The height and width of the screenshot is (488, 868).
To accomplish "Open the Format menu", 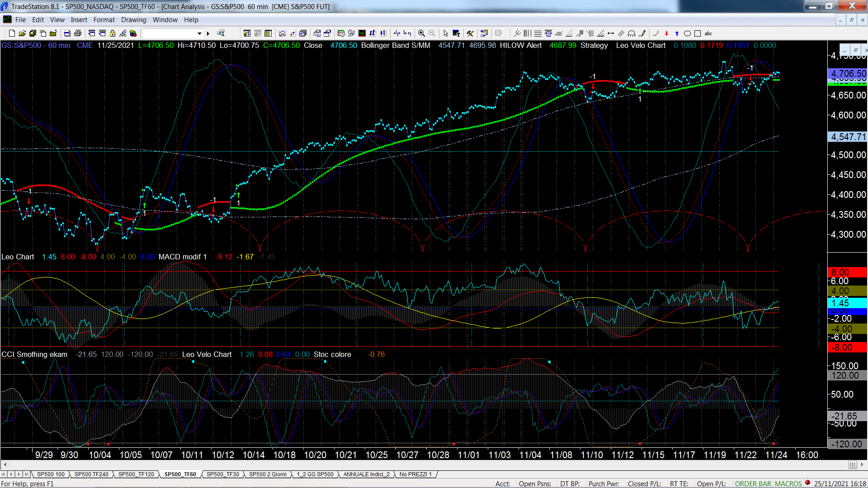I will point(104,20).
